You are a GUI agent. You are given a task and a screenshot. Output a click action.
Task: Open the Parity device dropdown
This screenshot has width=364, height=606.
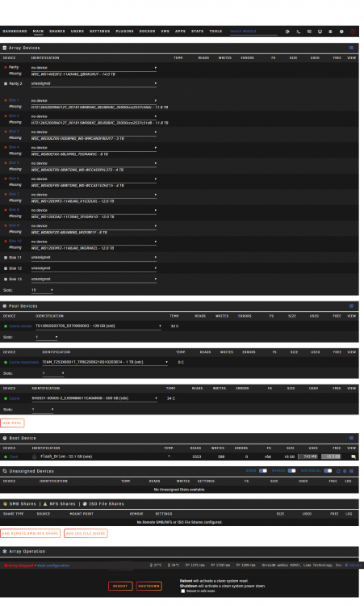[x=94, y=68]
